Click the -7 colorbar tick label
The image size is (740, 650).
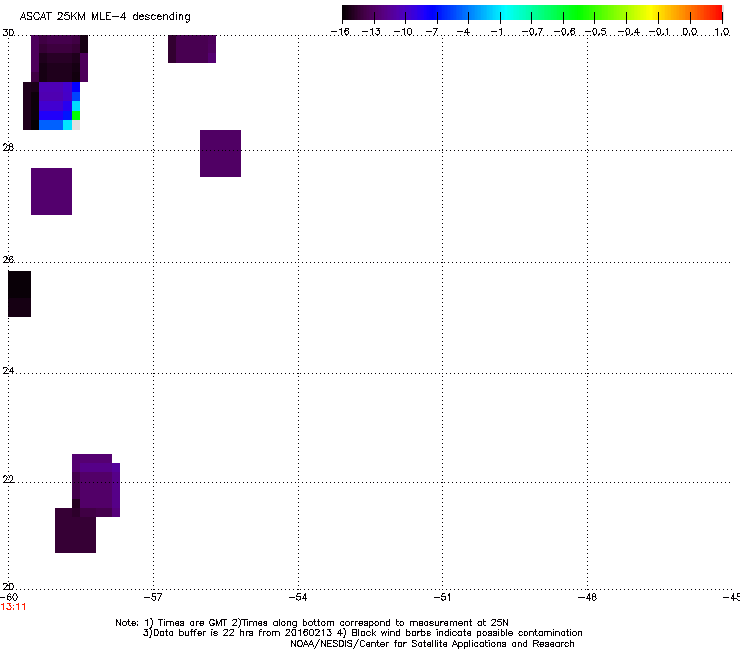point(432,32)
